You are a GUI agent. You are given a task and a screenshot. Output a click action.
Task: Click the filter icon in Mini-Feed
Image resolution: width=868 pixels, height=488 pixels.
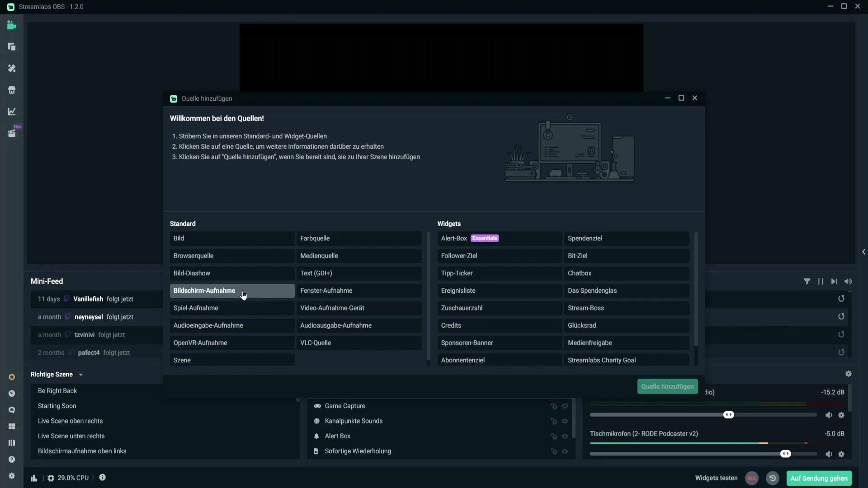(806, 281)
